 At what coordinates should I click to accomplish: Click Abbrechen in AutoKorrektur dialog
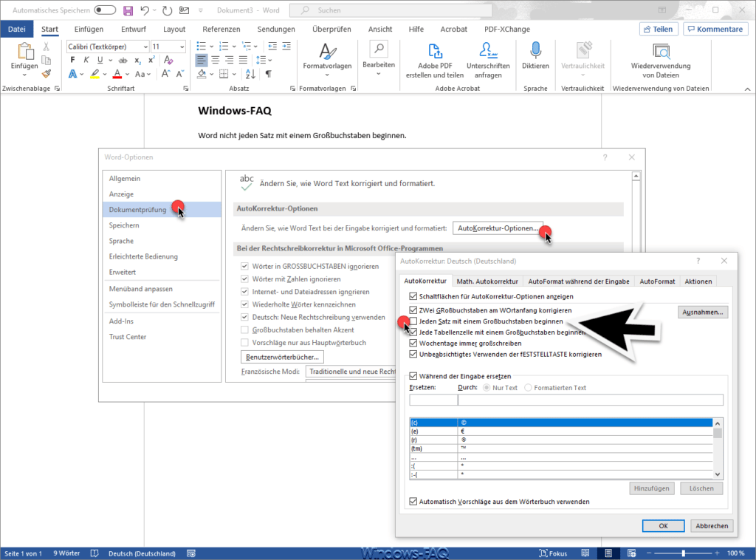712,526
